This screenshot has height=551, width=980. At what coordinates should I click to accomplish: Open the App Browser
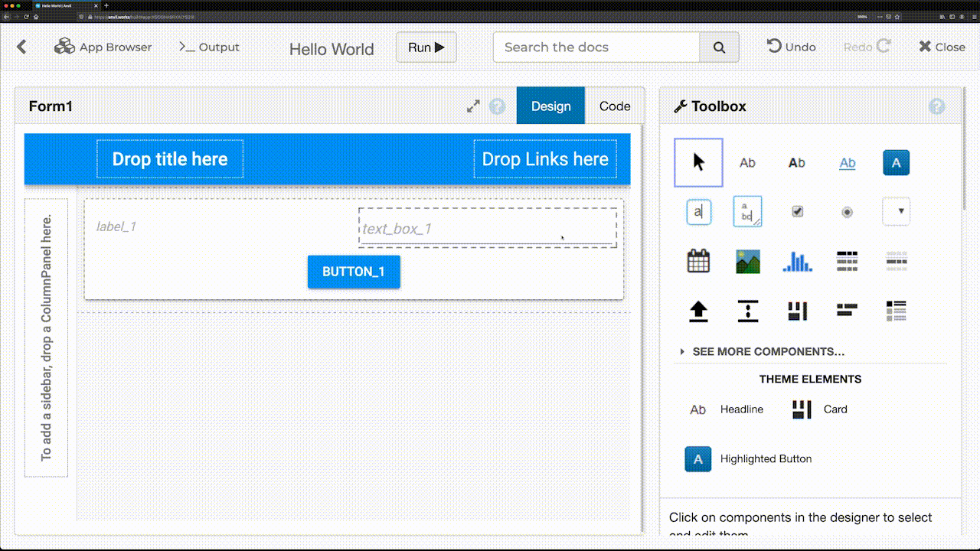pos(103,47)
